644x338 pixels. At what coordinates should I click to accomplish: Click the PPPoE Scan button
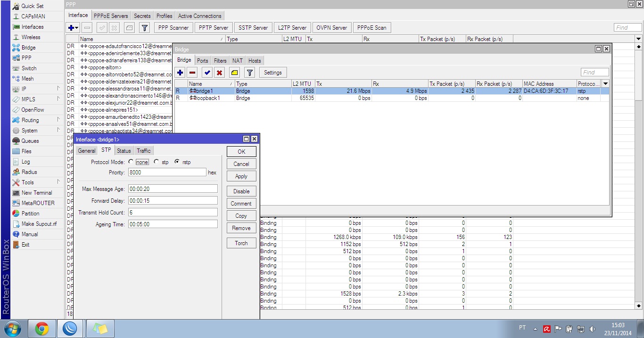[372, 28]
